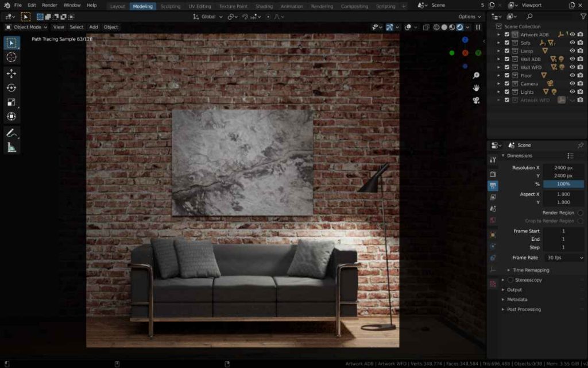
Task: Expand the Post Processing section
Action: click(523, 309)
